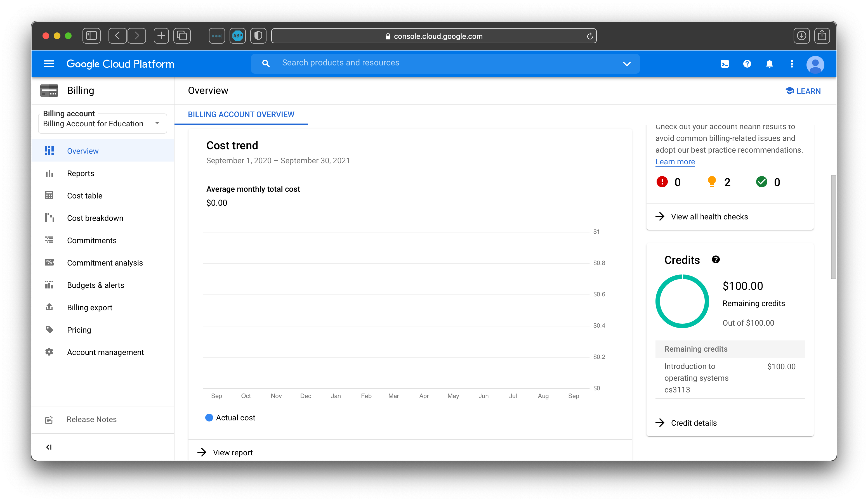Image resolution: width=868 pixels, height=502 pixels.
Task: Open the help question mark icon
Action: point(747,64)
